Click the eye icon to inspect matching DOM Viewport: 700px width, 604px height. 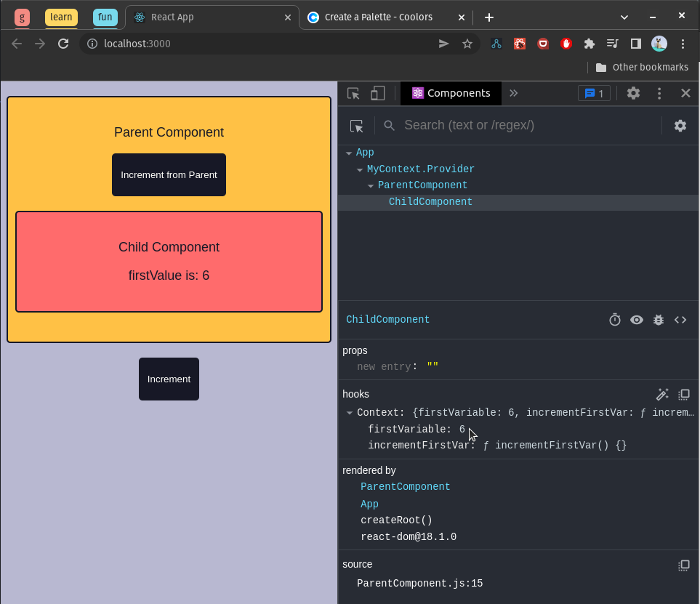[x=637, y=320]
